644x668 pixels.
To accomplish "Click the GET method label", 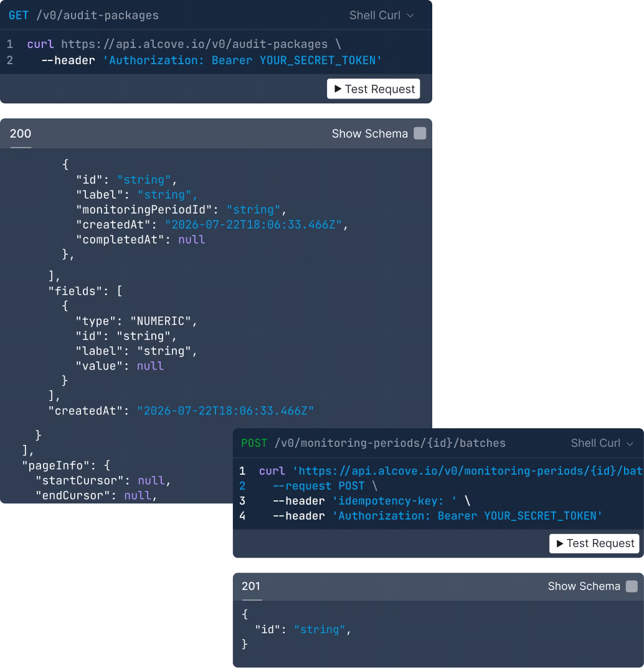I will coord(19,16).
